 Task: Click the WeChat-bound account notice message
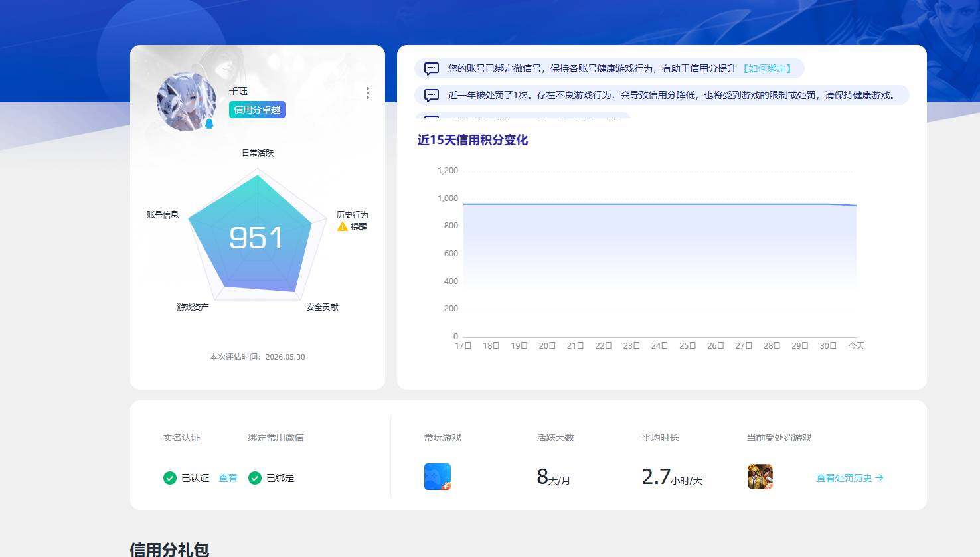[x=610, y=68]
